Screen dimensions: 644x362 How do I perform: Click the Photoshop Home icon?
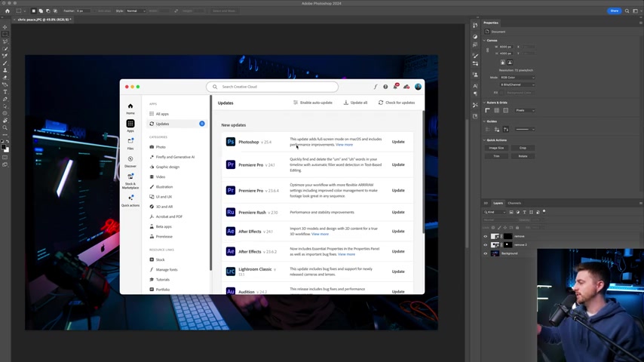tap(8, 11)
